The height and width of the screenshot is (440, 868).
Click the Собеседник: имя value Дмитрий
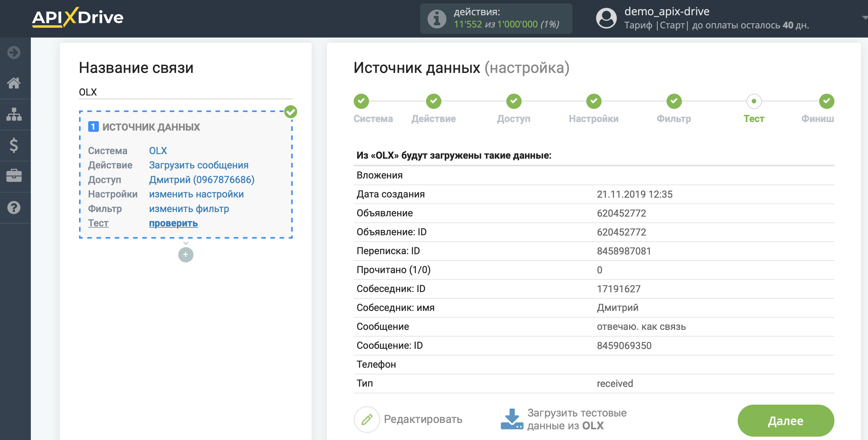coord(617,308)
